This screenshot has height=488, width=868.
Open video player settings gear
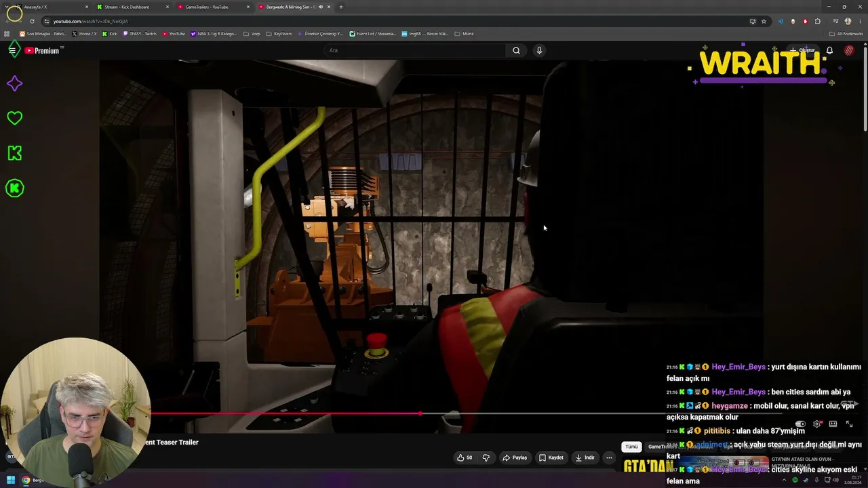tap(817, 424)
